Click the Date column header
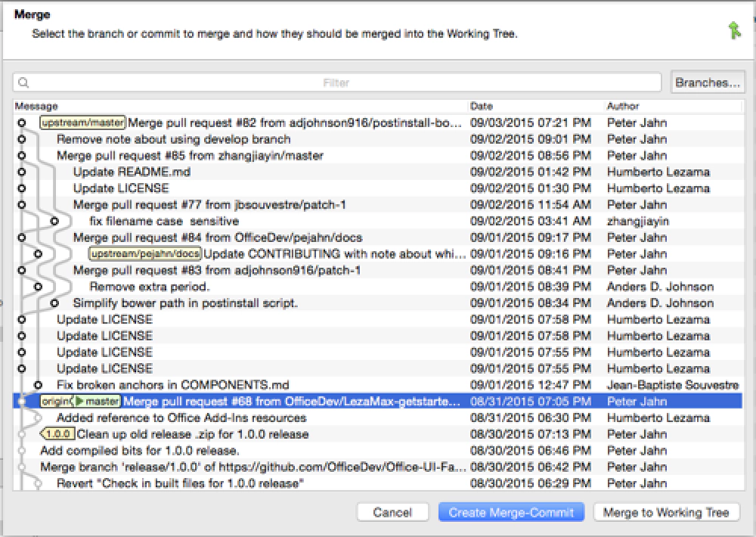This screenshot has width=756, height=537. pyautogui.click(x=481, y=106)
